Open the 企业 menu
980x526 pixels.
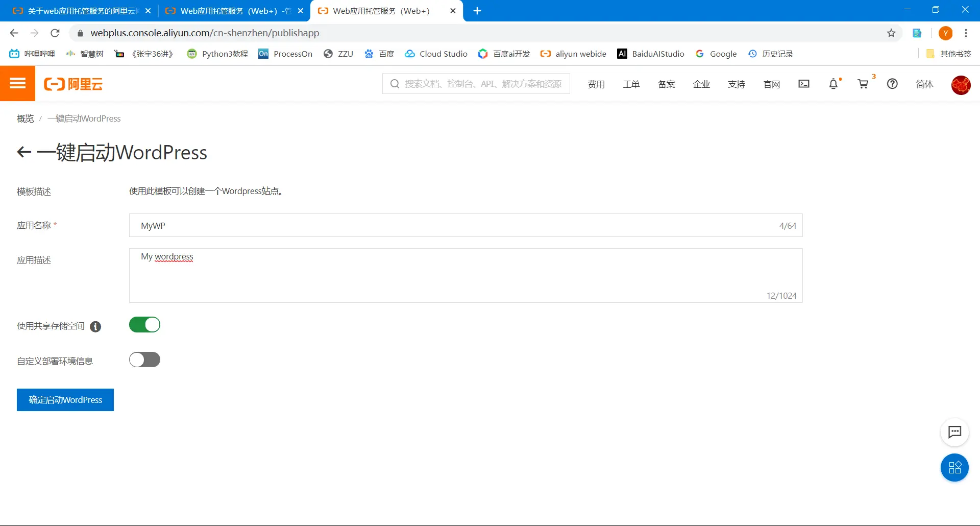tap(702, 84)
